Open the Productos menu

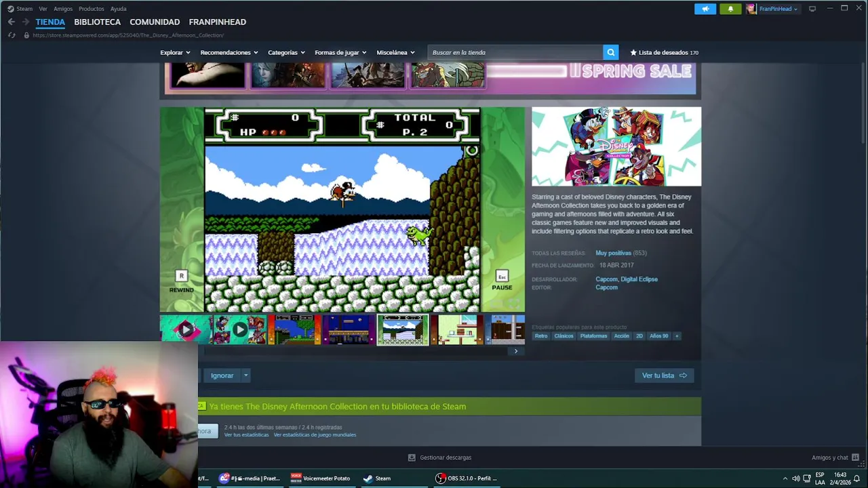(x=92, y=9)
